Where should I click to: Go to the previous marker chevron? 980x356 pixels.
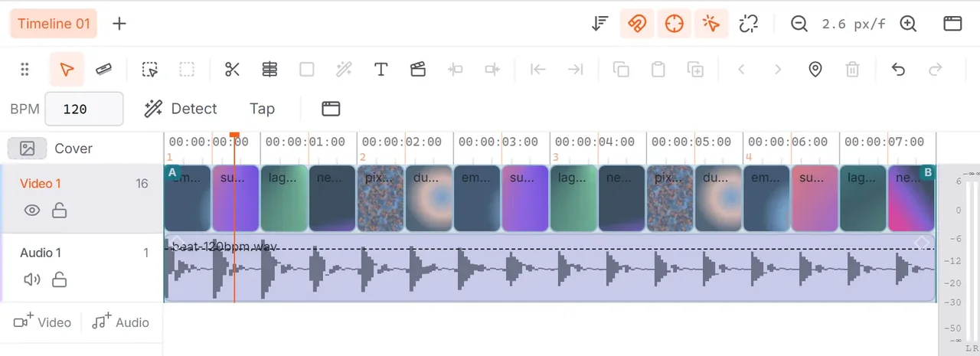point(741,70)
